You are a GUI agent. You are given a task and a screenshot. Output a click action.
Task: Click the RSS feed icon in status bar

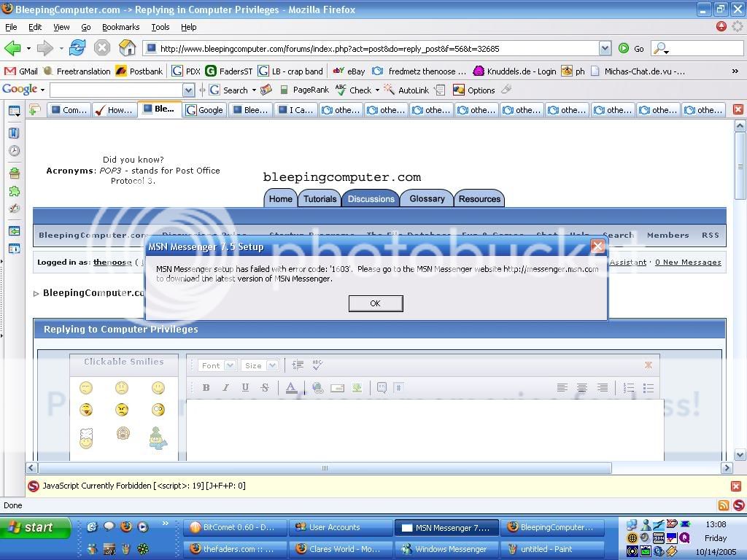(x=723, y=506)
